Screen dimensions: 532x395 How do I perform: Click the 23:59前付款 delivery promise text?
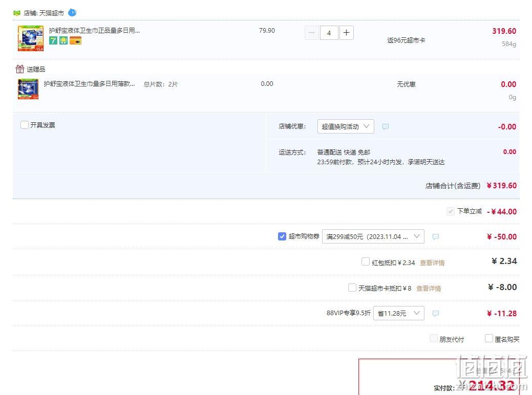coord(380,162)
